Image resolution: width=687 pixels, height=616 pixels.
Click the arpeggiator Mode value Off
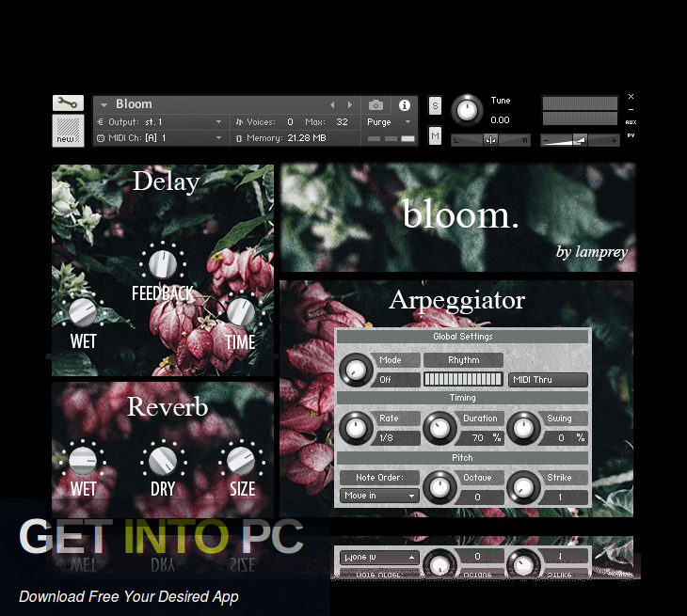tap(395, 380)
